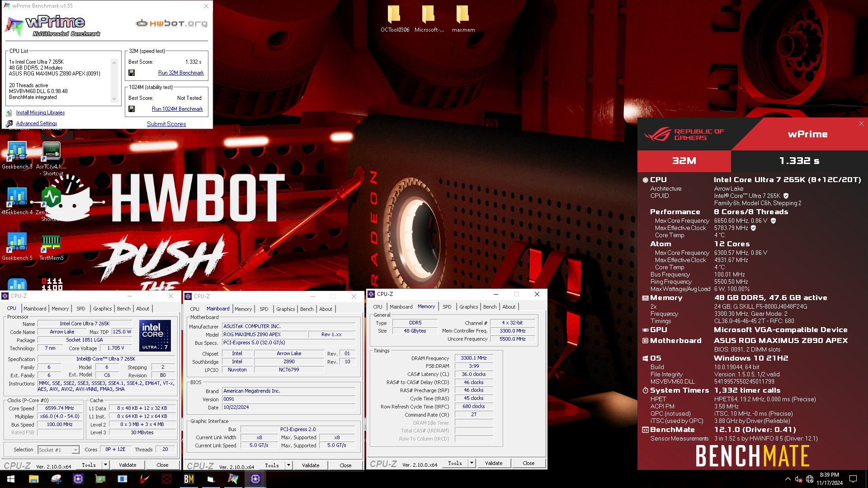This screenshot has height=488, width=868.
Task: Open the Windows Start menu
Action: point(11,479)
